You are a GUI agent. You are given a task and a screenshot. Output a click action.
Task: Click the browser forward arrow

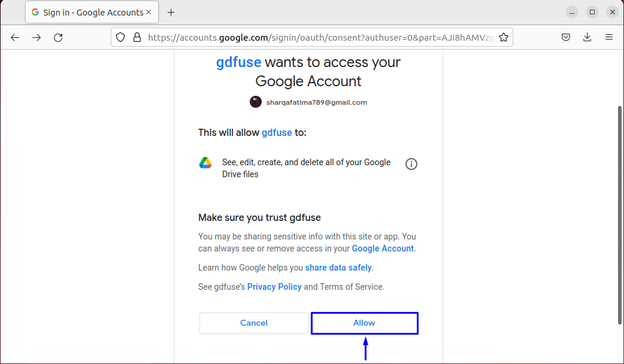[x=37, y=37]
